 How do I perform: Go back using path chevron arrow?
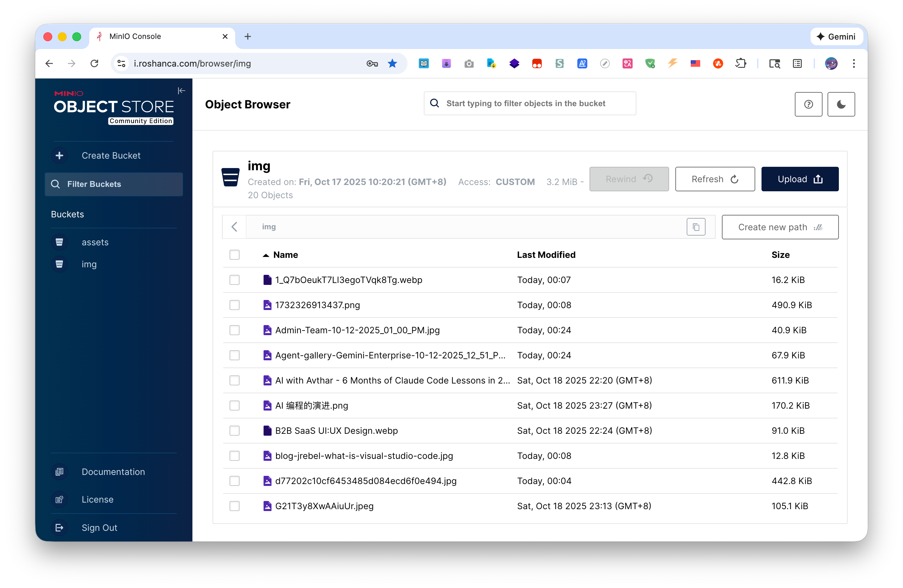point(235,227)
